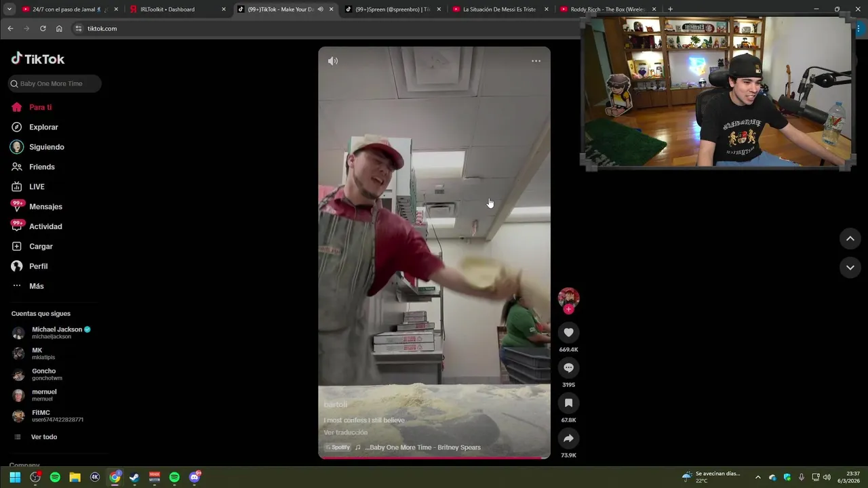The height and width of the screenshot is (488, 868).
Task: Go to the next video with the down chevron
Action: pyautogui.click(x=850, y=268)
